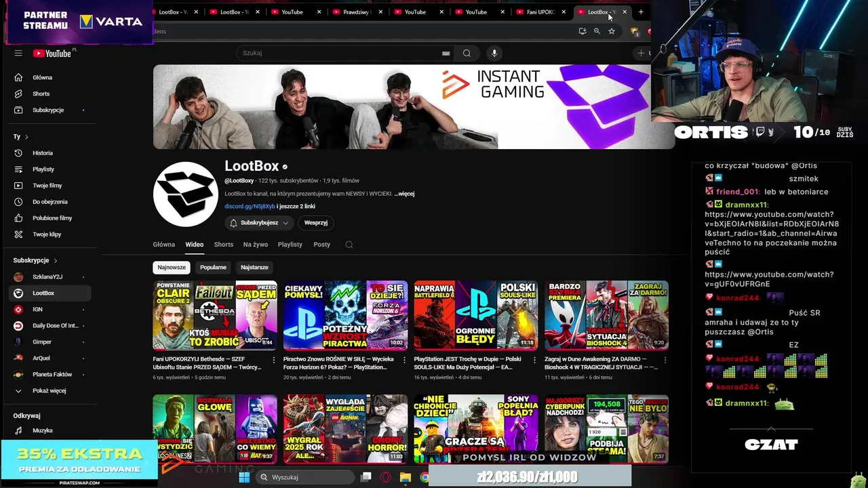The width and height of the screenshot is (868, 488).
Task: Open Do obejrzenia in the sidebar
Action: tap(52, 202)
